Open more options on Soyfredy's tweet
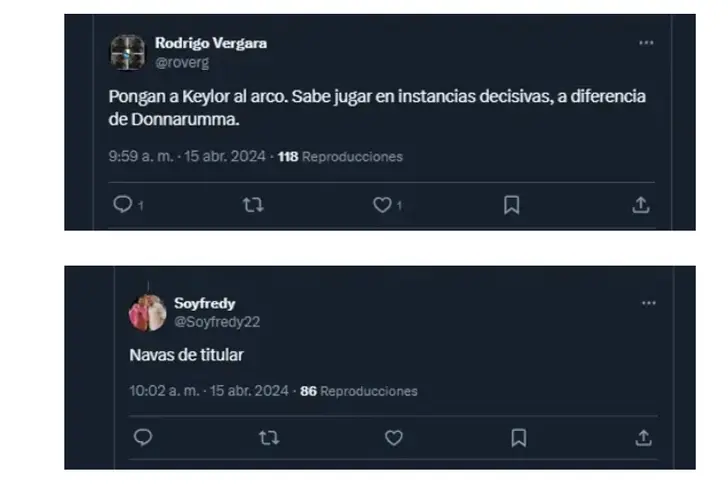 [x=648, y=303]
